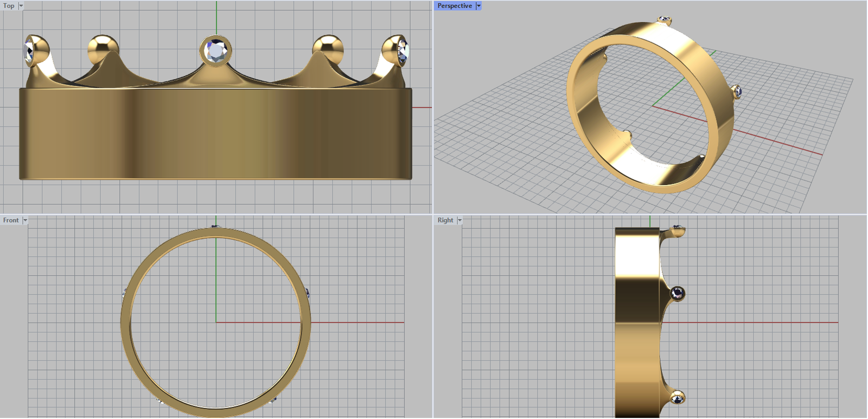This screenshot has width=868, height=419.
Task: Click the axis origin inside the Front view ring
Action: [x=216, y=322]
